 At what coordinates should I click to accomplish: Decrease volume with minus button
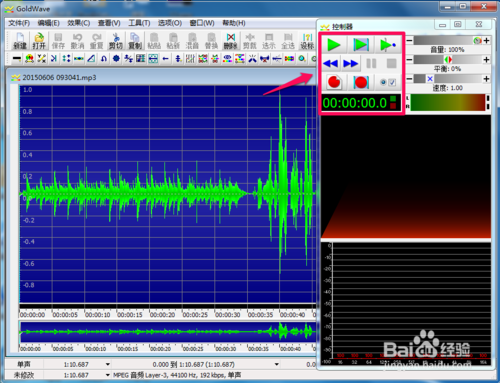point(410,40)
